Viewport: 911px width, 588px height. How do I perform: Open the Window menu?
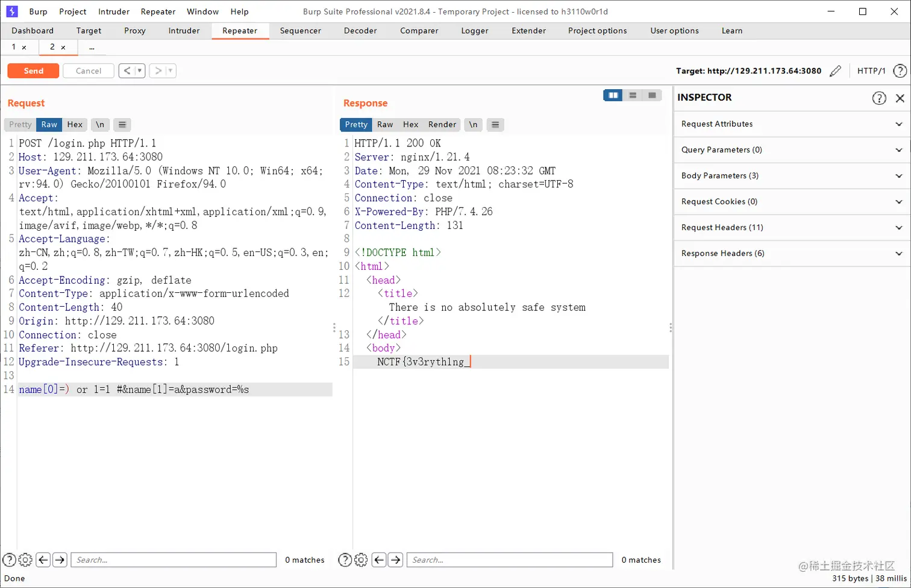pyautogui.click(x=202, y=11)
